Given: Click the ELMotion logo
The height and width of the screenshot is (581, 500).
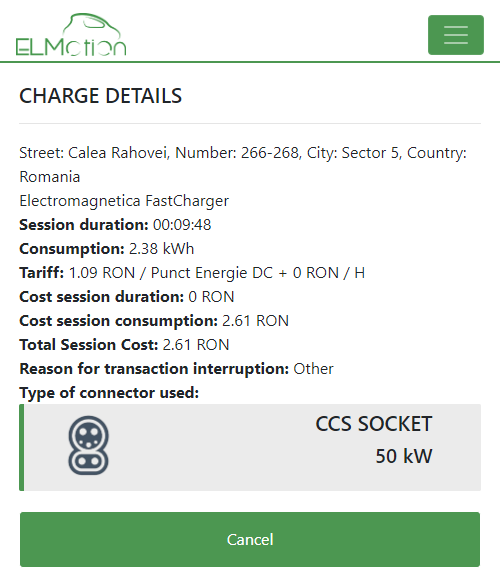Looking at the screenshot, I should 71,34.
